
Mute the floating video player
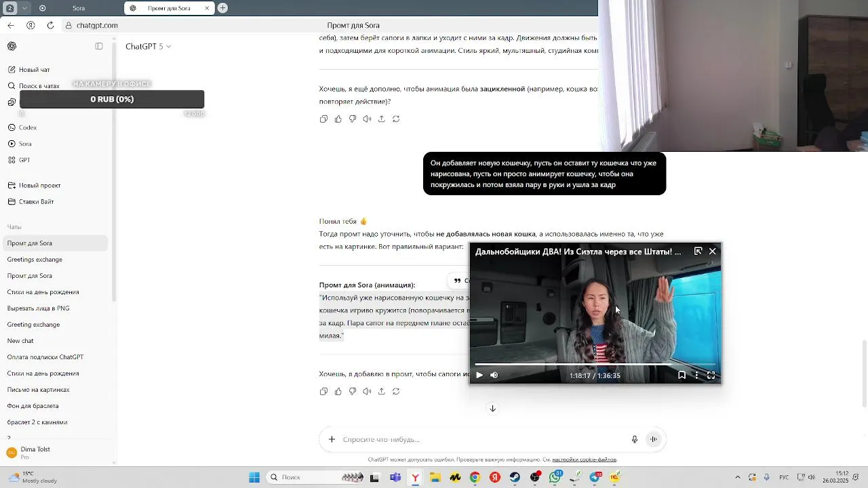494,375
